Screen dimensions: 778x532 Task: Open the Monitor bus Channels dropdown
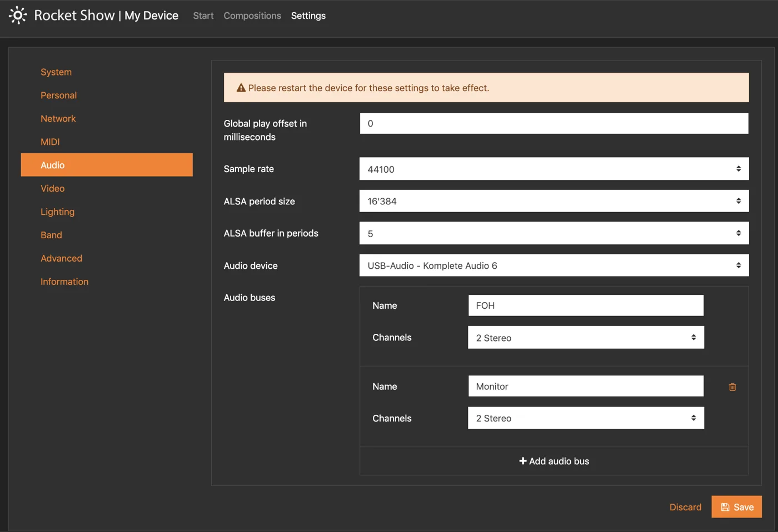pyautogui.click(x=586, y=418)
